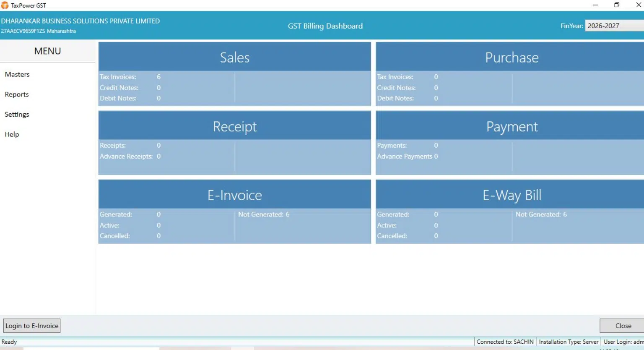
Task: Minimize the TaxPower GST window
Action: tap(595, 5)
